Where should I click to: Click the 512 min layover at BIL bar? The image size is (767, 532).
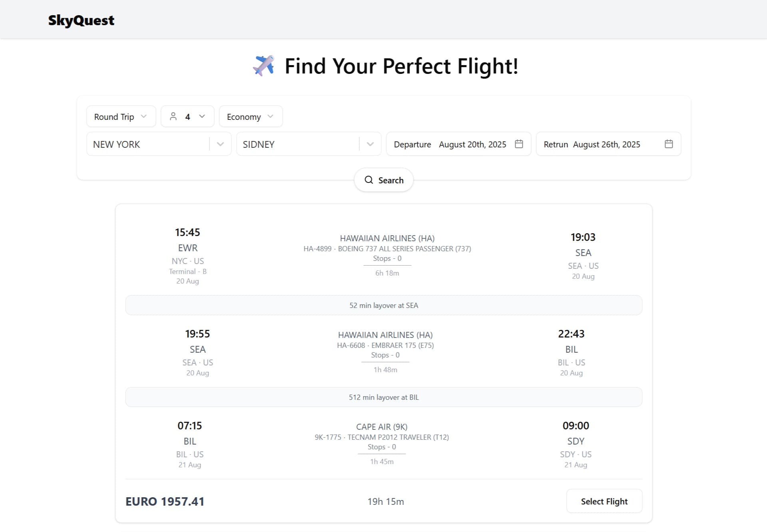(384, 397)
